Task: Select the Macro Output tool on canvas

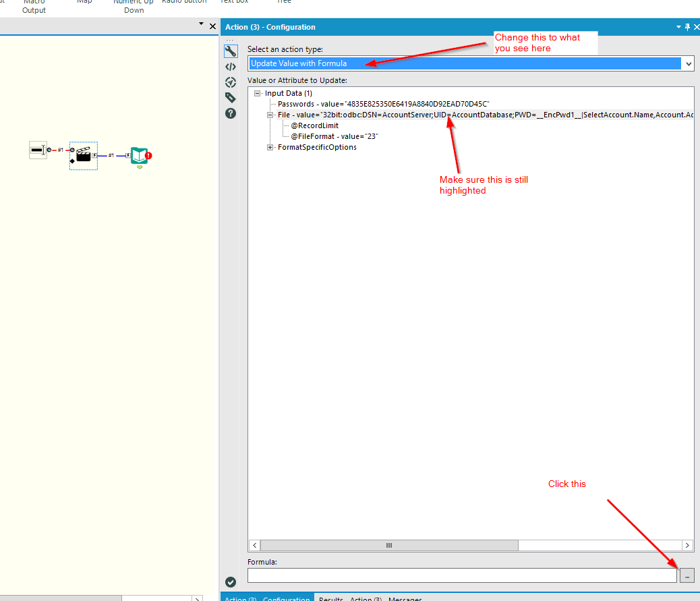Action: coord(139,156)
